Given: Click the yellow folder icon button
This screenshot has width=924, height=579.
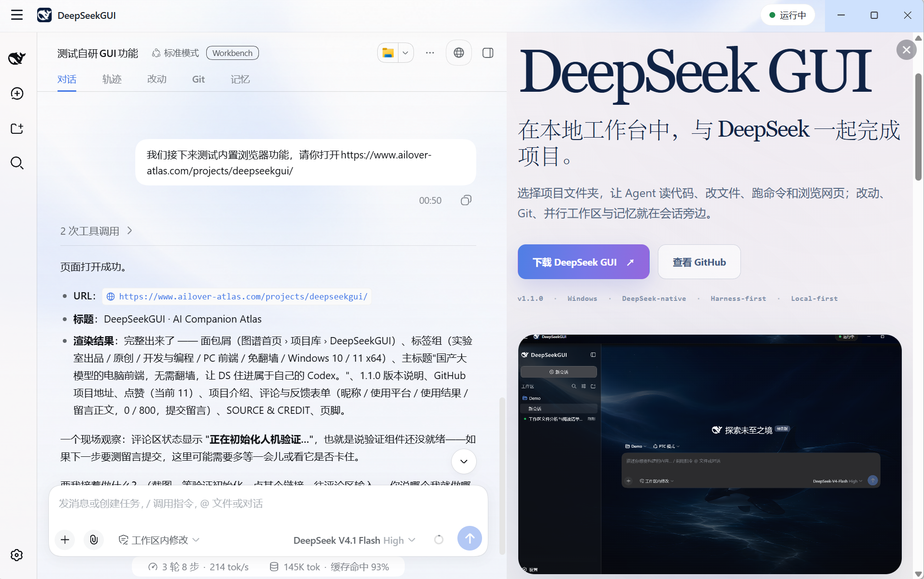Looking at the screenshot, I should (x=388, y=53).
